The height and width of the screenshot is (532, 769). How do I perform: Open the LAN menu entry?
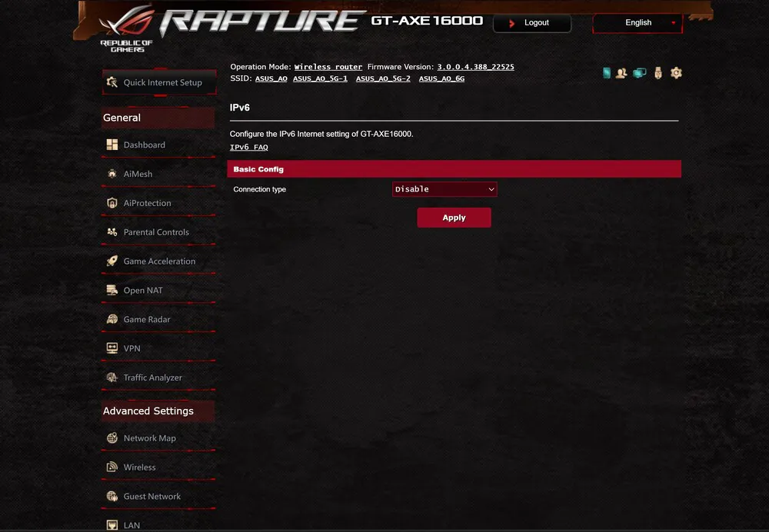coord(158,524)
